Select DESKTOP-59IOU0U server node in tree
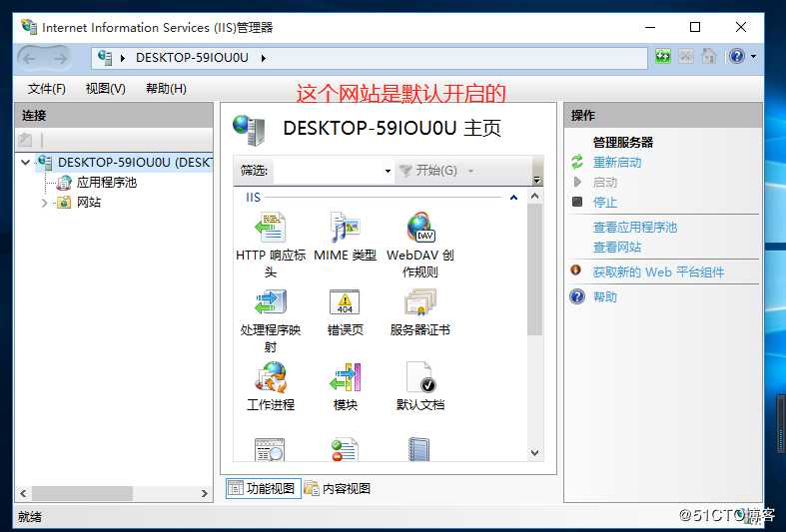 click(x=135, y=163)
